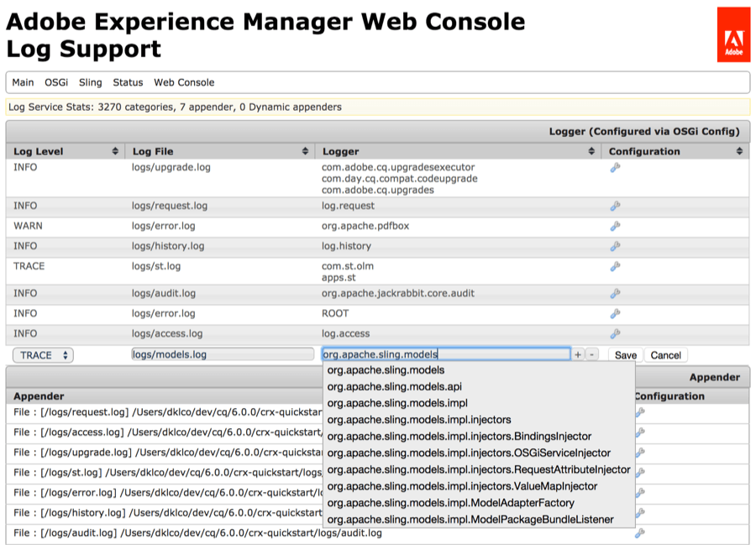Open configuration wrench for ROOT logger
756x545 pixels.
pos(615,313)
